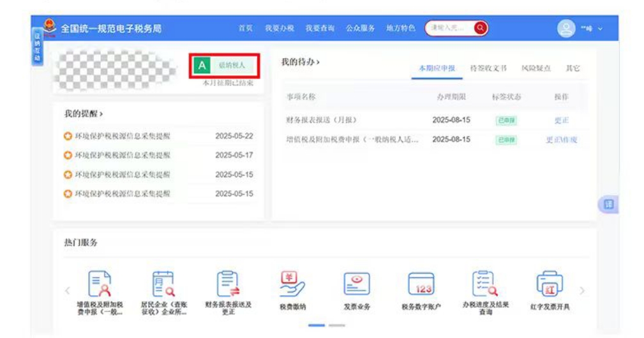Click the red search magnifier button
644x338 pixels.
point(480,28)
